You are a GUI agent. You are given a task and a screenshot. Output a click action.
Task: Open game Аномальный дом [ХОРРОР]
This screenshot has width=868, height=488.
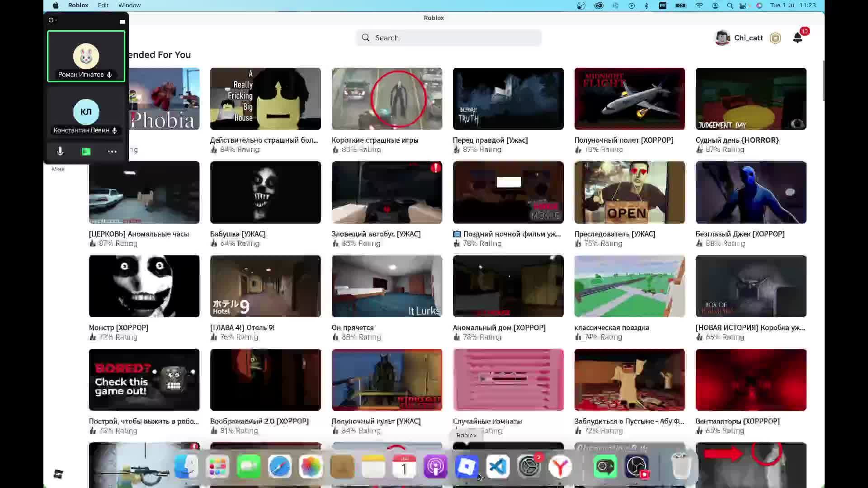[508, 286]
